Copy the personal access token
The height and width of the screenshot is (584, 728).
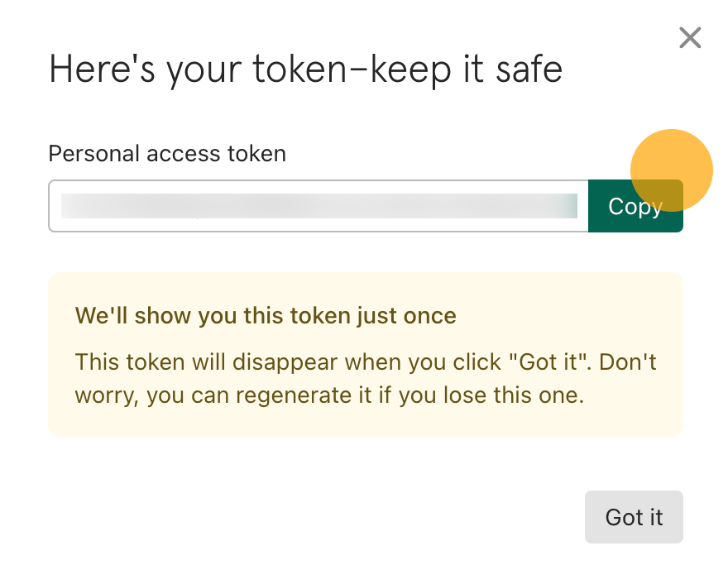pyautogui.click(x=635, y=206)
